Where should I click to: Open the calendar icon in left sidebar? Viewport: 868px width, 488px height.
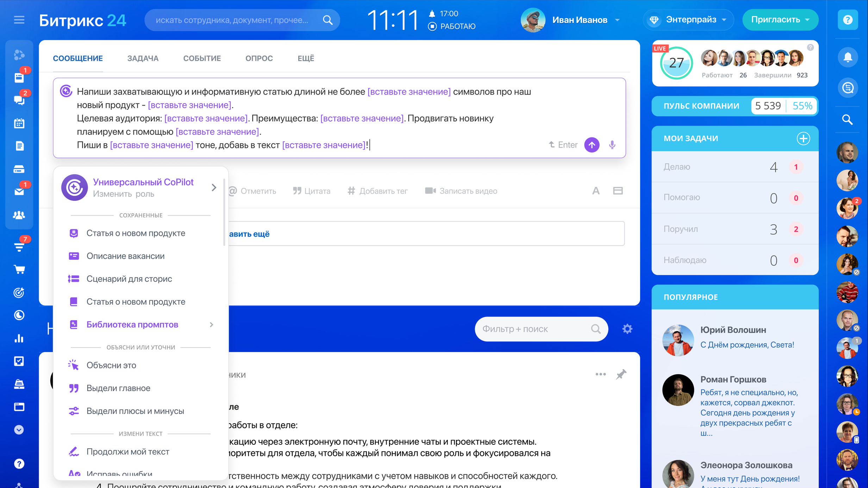coord(19,123)
